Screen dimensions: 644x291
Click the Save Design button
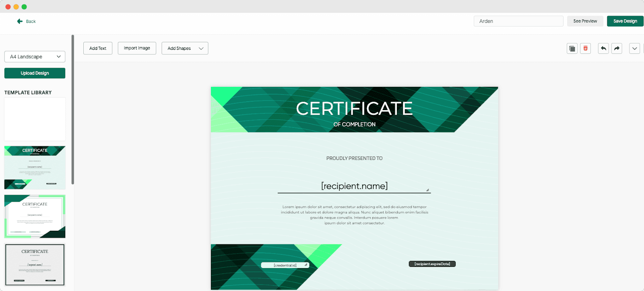click(625, 21)
